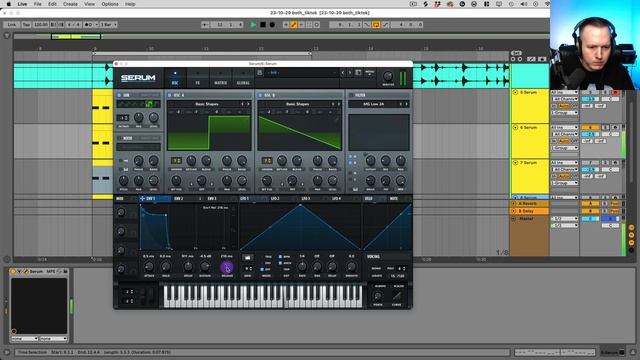Start playback with the green Play button
The height and width of the screenshot is (360, 640).
pyautogui.click(x=253, y=24)
